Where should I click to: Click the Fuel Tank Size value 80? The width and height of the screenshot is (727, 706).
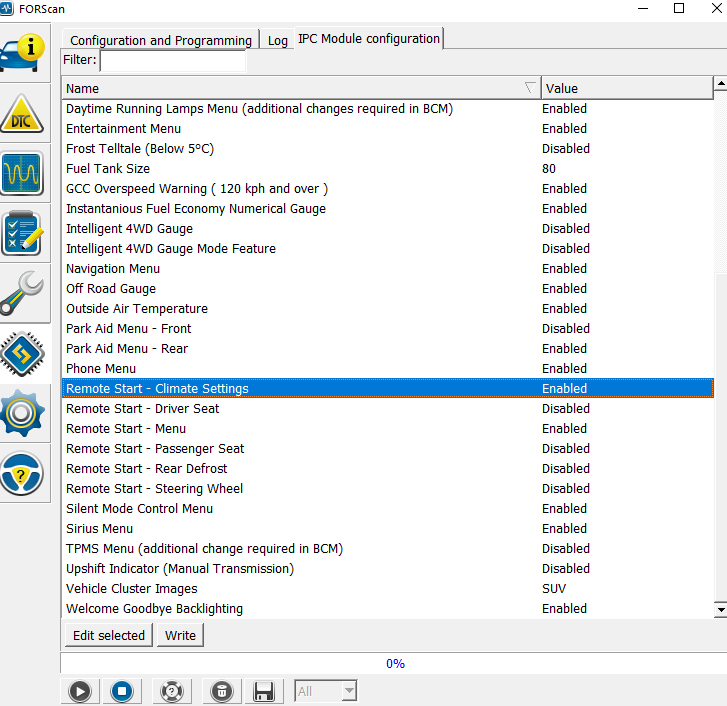click(549, 168)
